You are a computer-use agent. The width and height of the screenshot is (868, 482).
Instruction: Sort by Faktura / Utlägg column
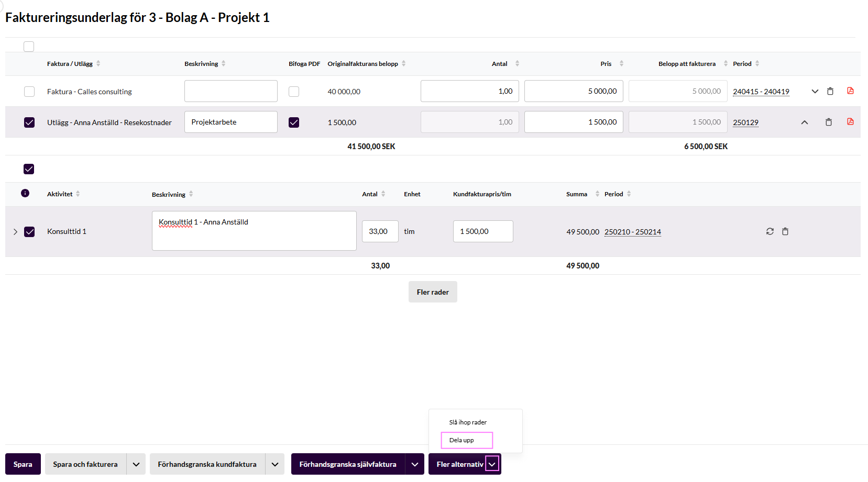[98, 63]
